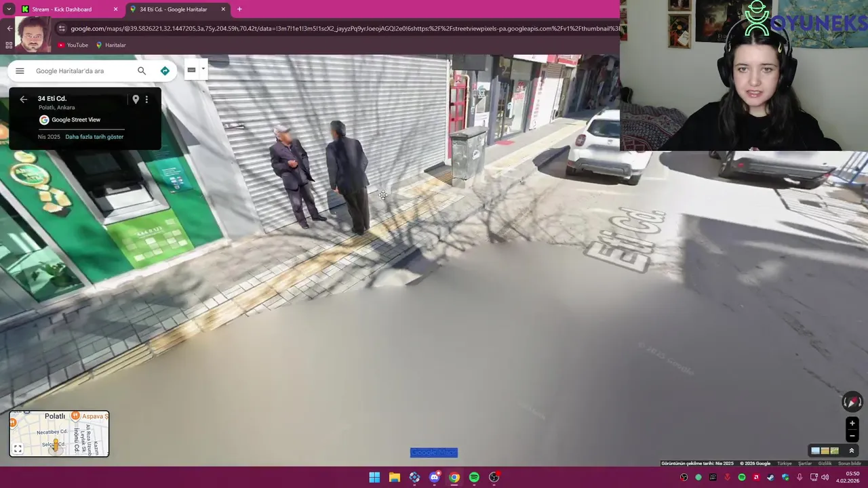Image resolution: width=868 pixels, height=488 pixels.
Task: Click the microphone tray icon
Action: pyautogui.click(x=800, y=477)
